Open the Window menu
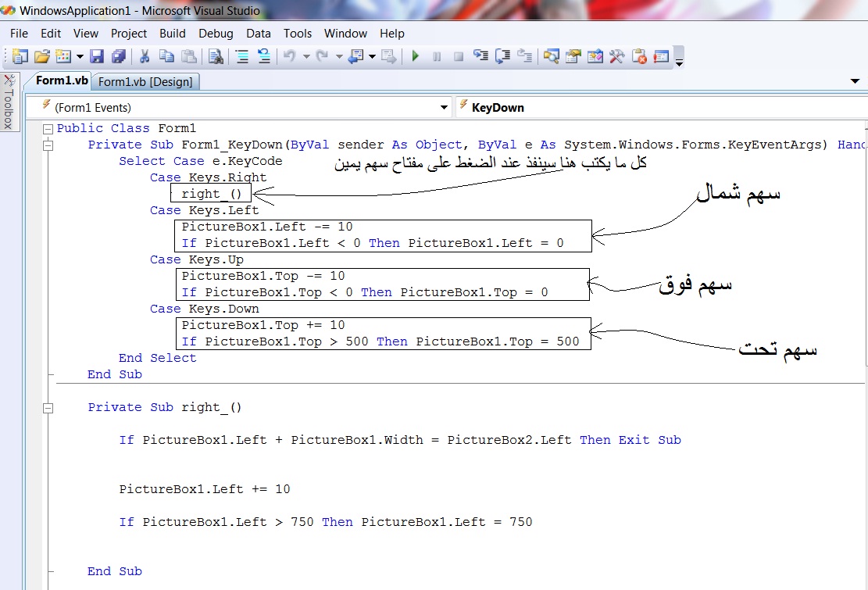This screenshot has height=590, width=868. [345, 33]
